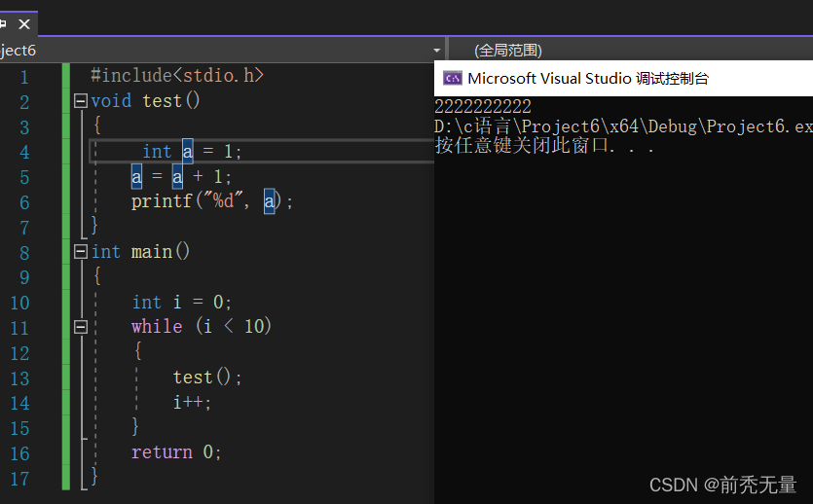Collapse the while loop block
This screenshot has width=813, height=504.
click(81, 327)
